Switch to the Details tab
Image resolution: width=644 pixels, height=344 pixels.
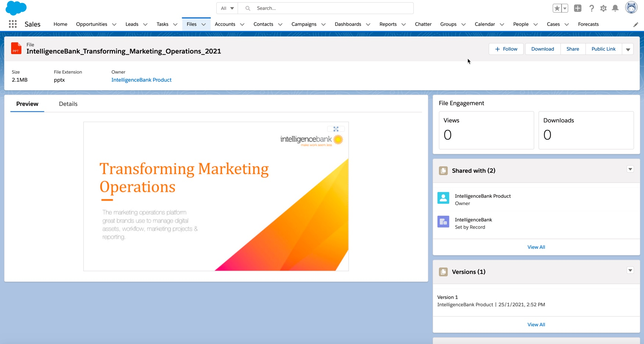tap(68, 104)
